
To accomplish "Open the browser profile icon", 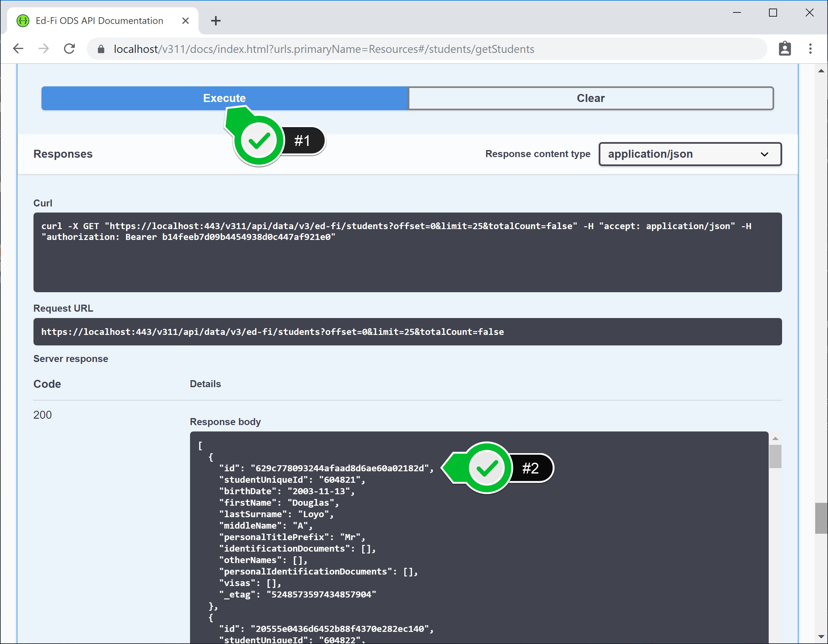I will point(784,49).
